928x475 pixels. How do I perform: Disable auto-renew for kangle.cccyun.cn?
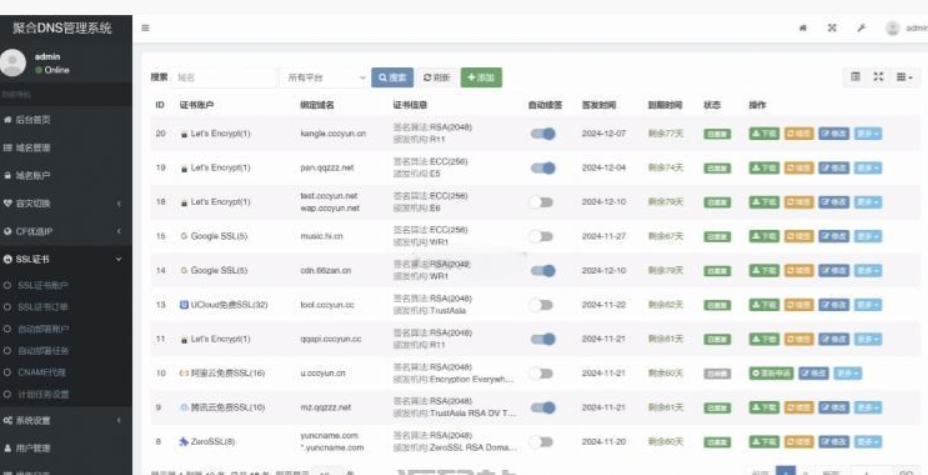coord(543,134)
